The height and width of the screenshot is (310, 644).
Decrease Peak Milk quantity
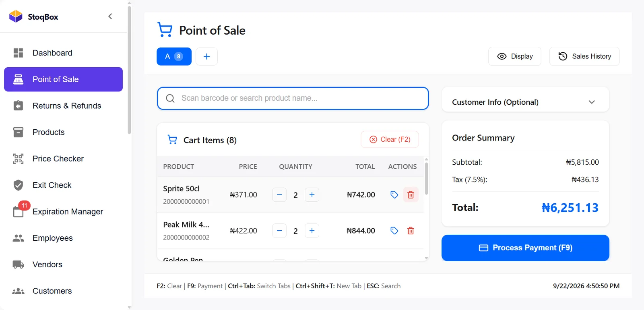click(x=279, y=231)
